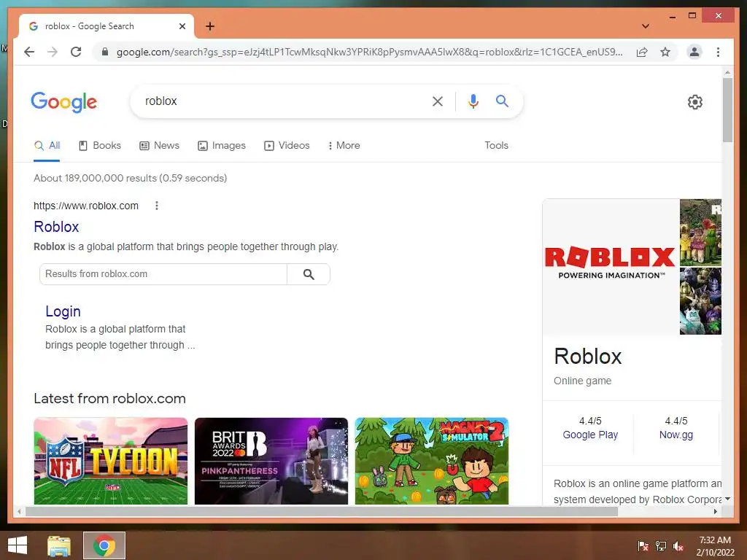The height and width of the screenshot is (560, 747).
Task: Click scroll right arrow on horizontal scrollbar
Action: coord(715,512)
